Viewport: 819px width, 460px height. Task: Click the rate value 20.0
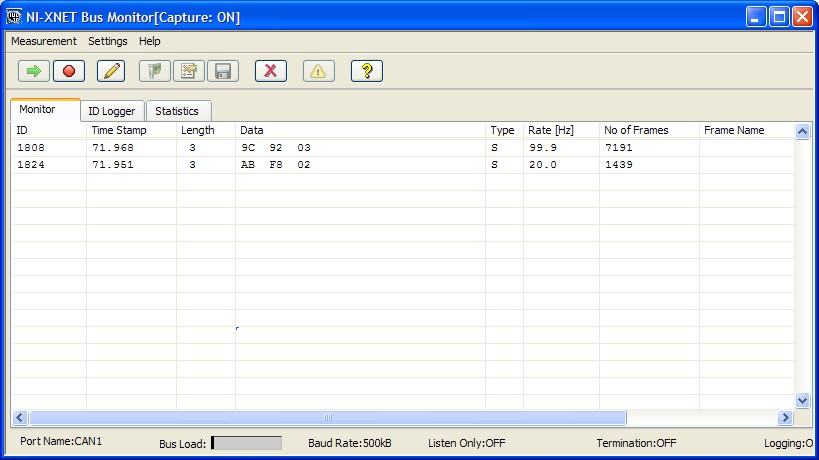[x=543, y=165]
